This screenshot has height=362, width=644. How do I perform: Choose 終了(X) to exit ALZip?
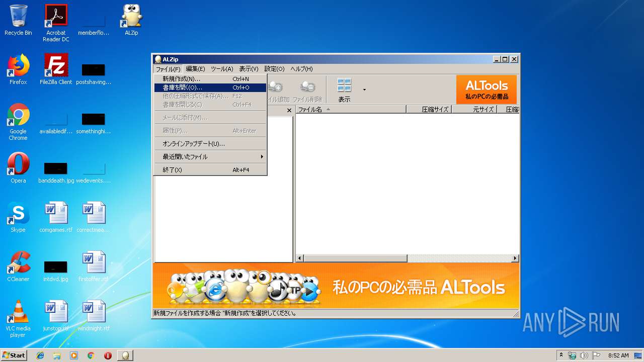click(x=210, y=170)
